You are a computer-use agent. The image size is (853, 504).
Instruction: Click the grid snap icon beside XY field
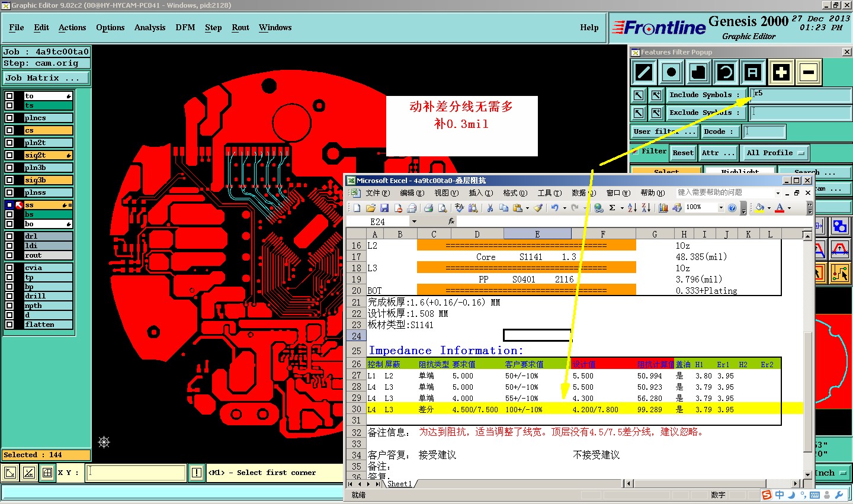coord(47,473)
